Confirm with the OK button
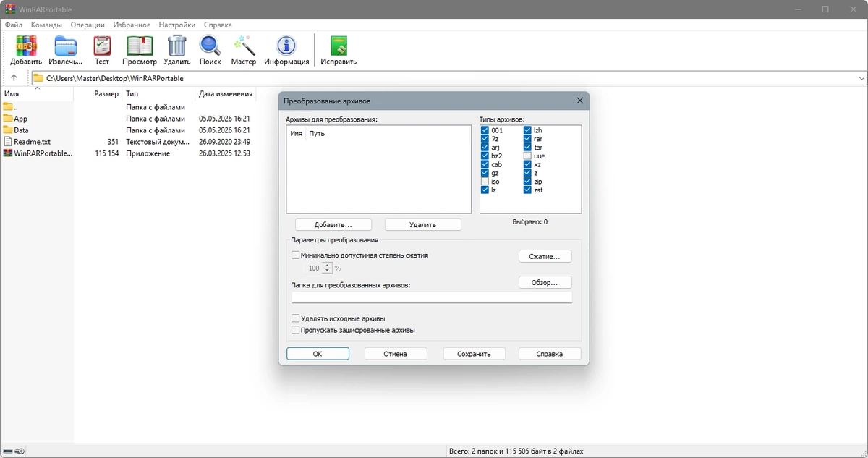The image size is (868, 458). [318, 354]
